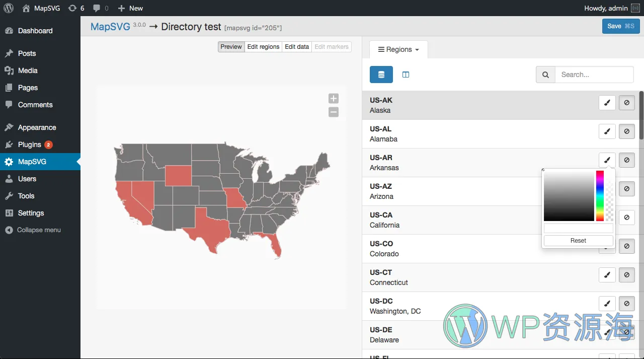Click the rainbow hue slider
This screenshot has width=644, height=359.
click(x=600, y=196)
